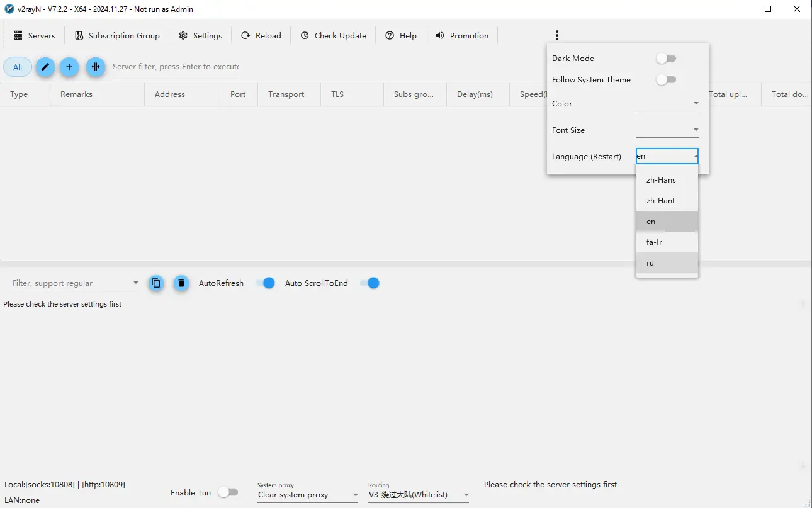Screen dimensions: 812x508
Task: Click the Reload circular arrow icon
Action: pos(245,36)
